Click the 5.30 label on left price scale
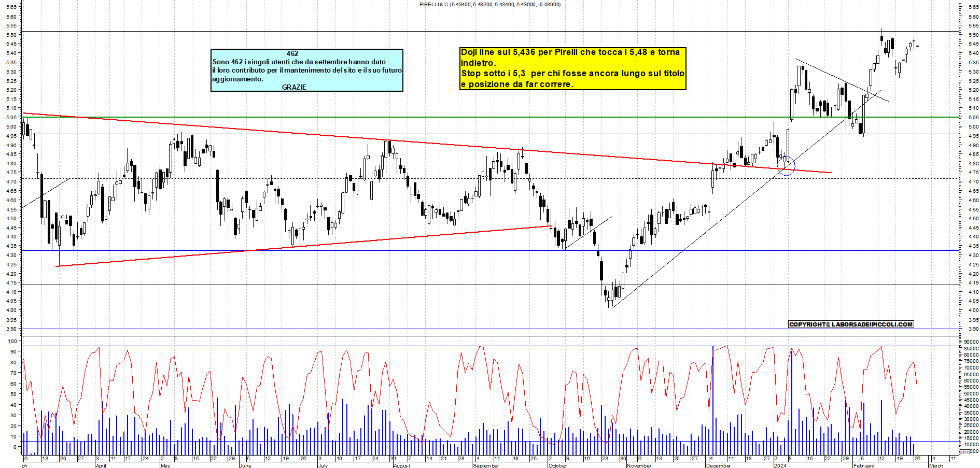The height and width of the screenshot is (468, 980). 11,72
